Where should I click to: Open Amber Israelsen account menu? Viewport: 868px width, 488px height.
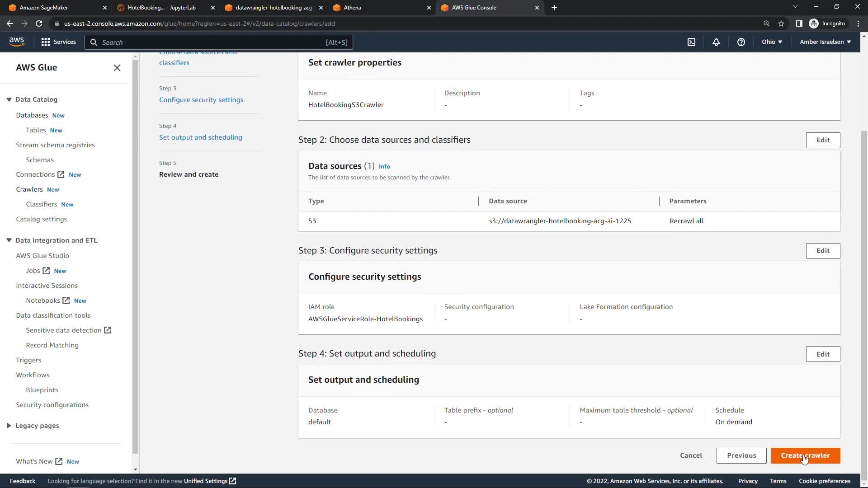point(825,42)
